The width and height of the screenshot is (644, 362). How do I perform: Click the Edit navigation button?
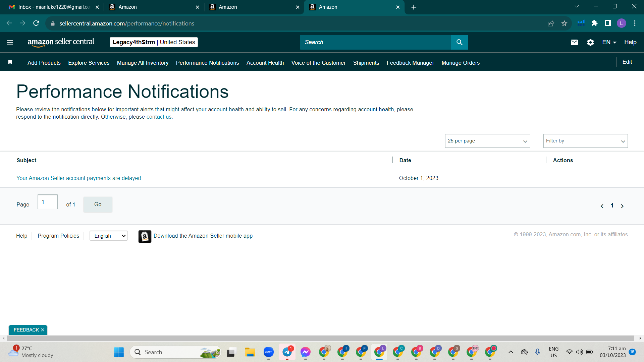(x=627, y=62)
